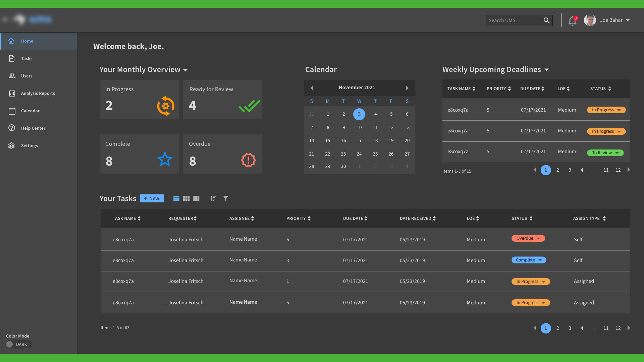The image size is (644, 362).
Task: Click the notification bell icon
Action: point(572,21)
